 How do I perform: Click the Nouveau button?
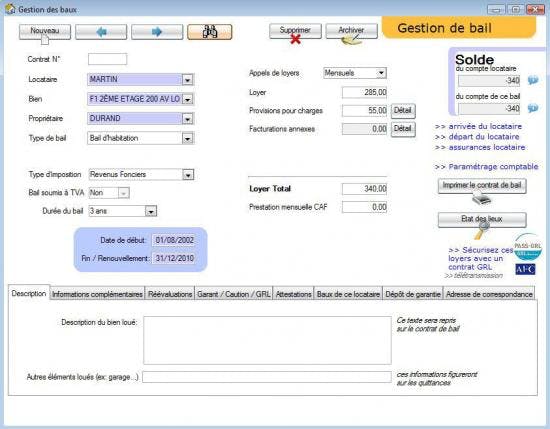click(x=45, y=32)
